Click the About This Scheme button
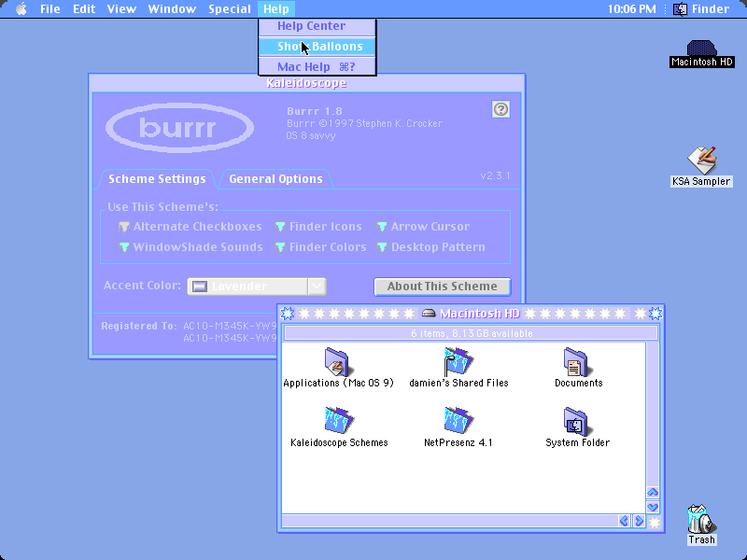Image resolution: width=747 pixels, height=560 pixels. click(442, 287)
